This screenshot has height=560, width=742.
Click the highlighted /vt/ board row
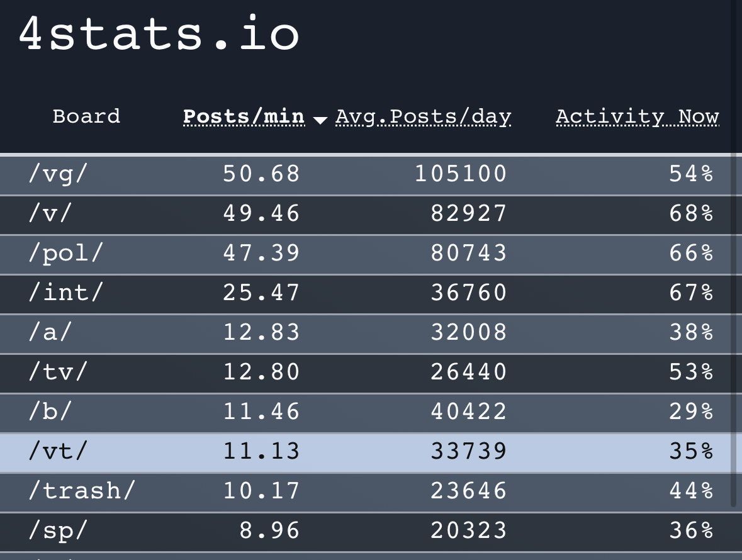pyautogui.click(x=365, y=452)
